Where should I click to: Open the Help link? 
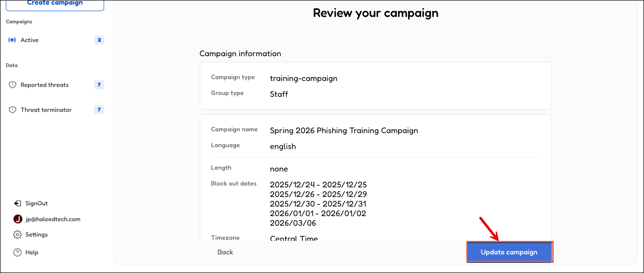(x=32, y=252)
